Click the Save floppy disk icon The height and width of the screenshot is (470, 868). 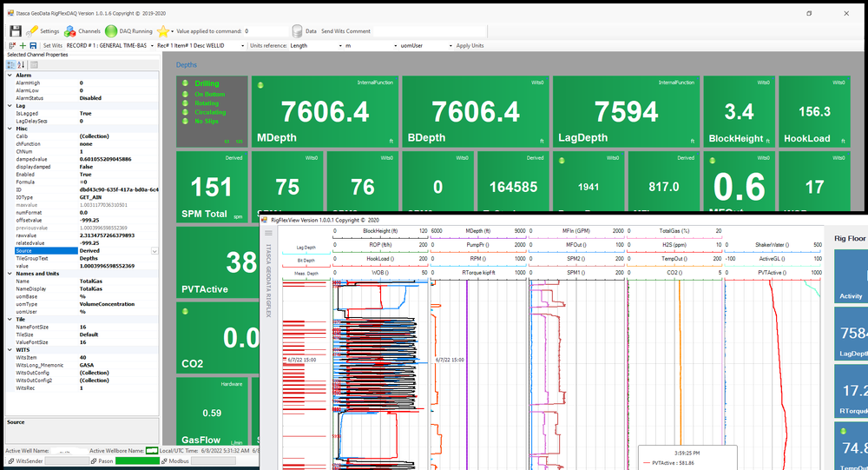point(16,31)
